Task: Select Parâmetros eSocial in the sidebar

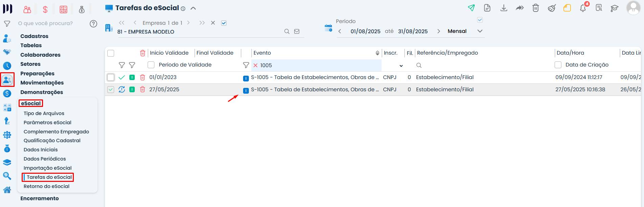Action: point(47,123)
